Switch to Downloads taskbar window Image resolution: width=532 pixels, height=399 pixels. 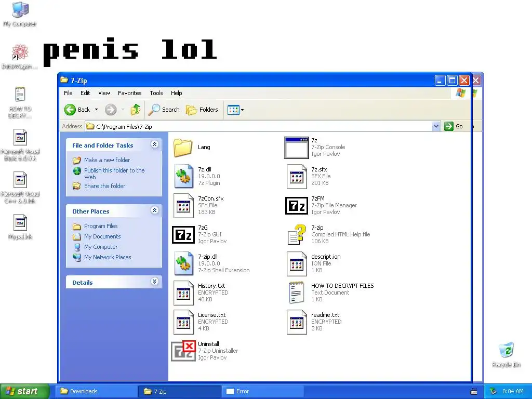[x=97, y=391]
